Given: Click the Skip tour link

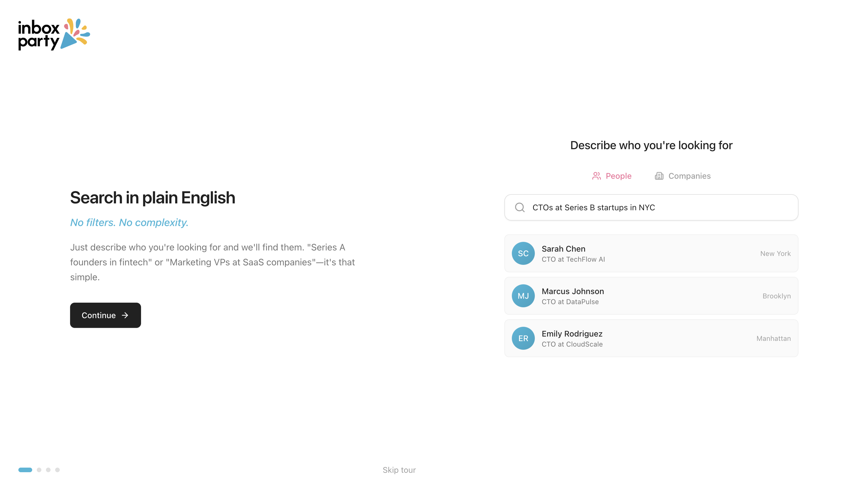Looking at the screenshot, I should pos(399,470).
